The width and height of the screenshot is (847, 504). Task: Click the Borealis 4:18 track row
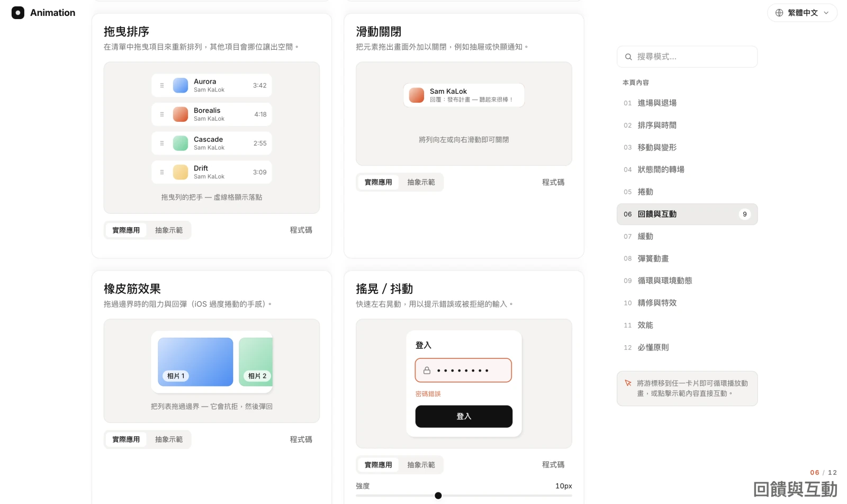click(x=212, y=114)
